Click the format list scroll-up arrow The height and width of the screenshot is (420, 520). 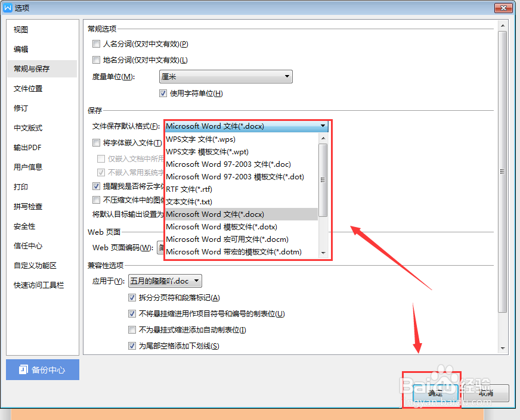(323, 138)
